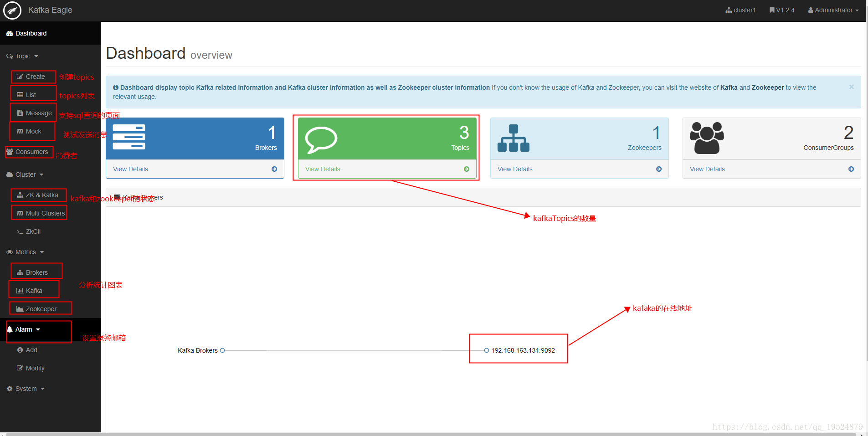Click the icon beside Multi-Clusters
Viewport: 868px width, 436px height.
20,213
